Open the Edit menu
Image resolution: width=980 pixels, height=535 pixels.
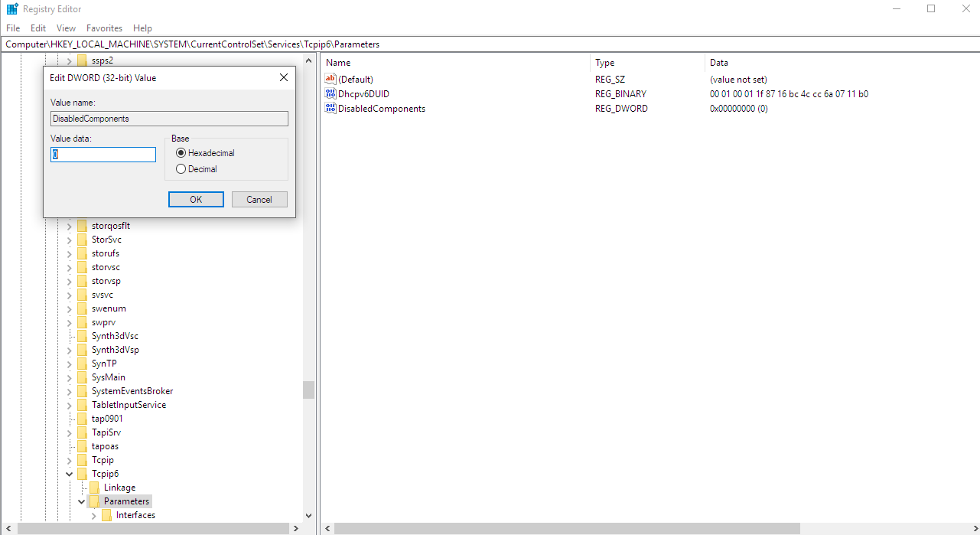(38, 28)
